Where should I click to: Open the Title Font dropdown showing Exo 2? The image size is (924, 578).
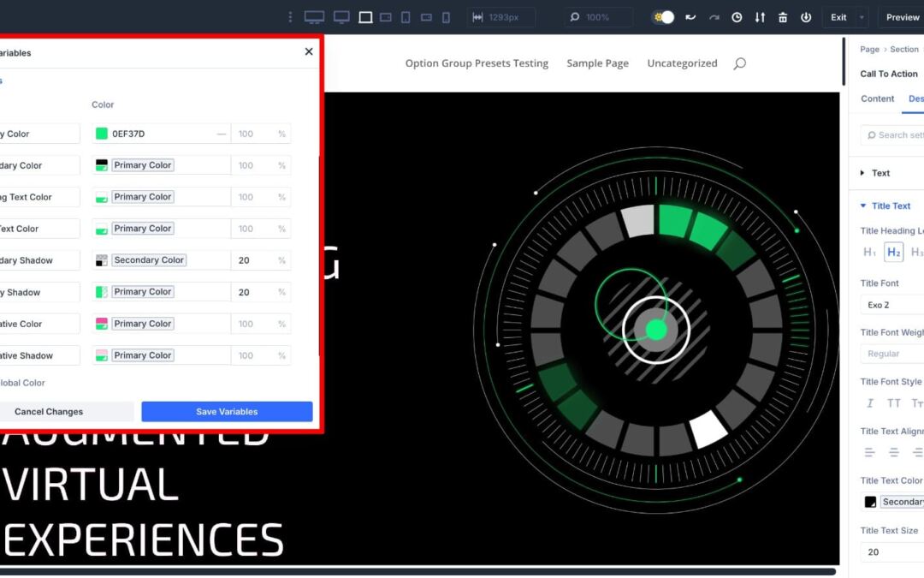[x=890, y=304]
